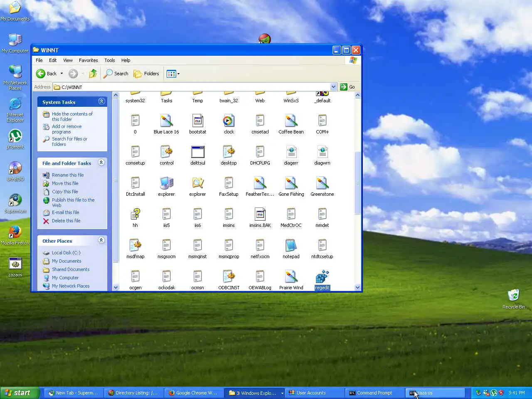Click Copy this file link

point(65,192)
